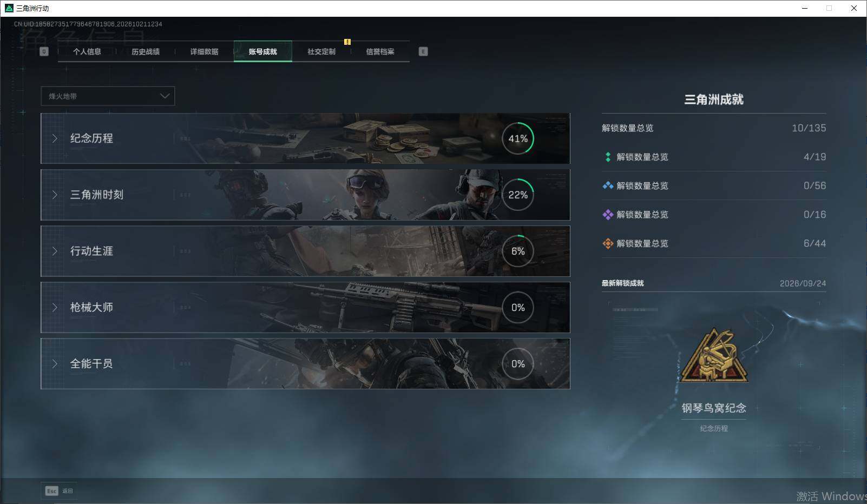Click the purple rarity icon row
867x504 pixels.
tap(714, 215)
